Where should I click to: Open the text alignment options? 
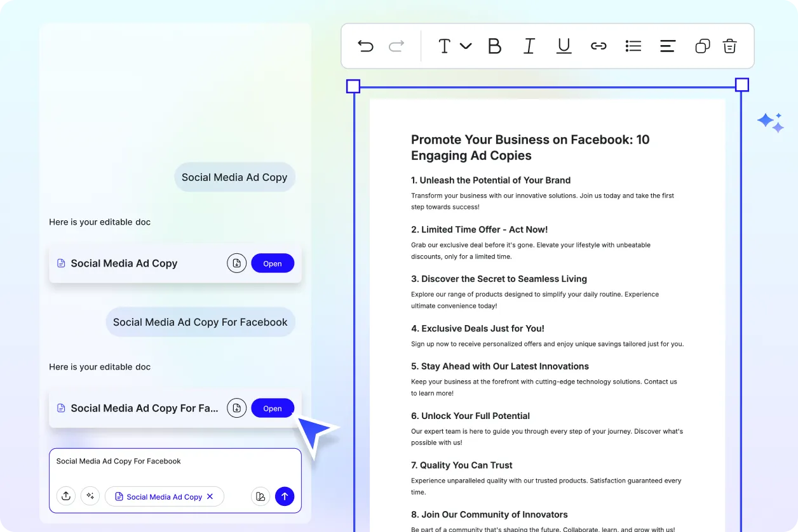[x=667, y=46]
